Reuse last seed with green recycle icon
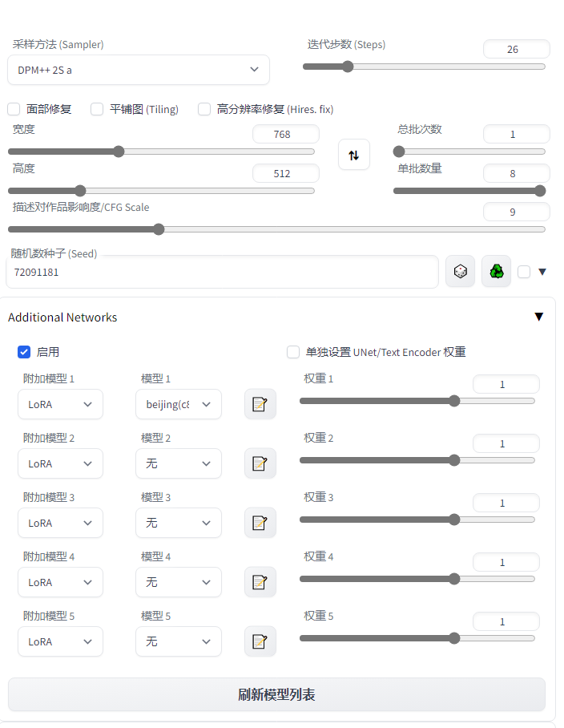 (496, 271)
